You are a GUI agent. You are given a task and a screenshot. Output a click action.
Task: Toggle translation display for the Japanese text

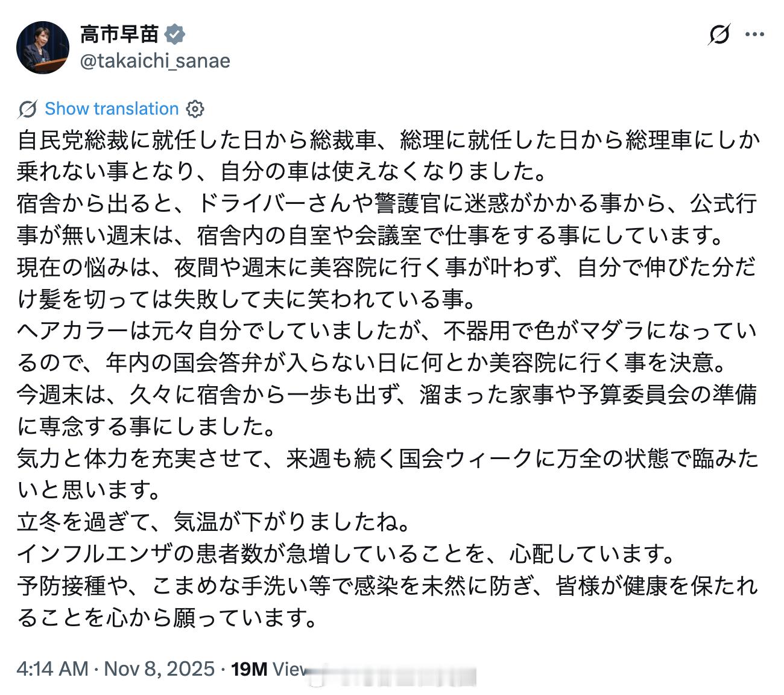112,109
